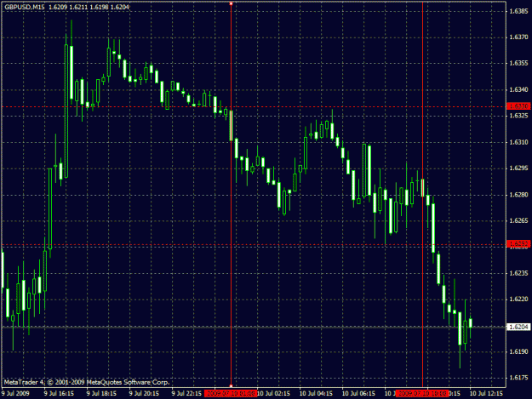Click the 9 Jul 22:15 time axis label

pyautogui.click(x=186, y=394)
